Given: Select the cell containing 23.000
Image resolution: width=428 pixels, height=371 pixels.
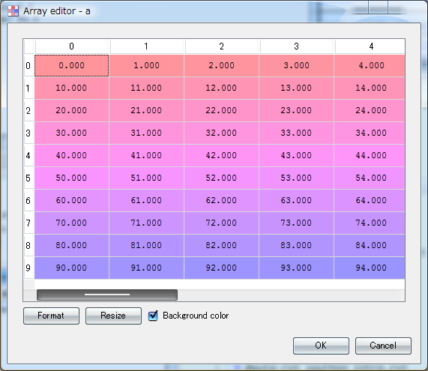Looking at the screenshot, I should [x=297, y=111].
